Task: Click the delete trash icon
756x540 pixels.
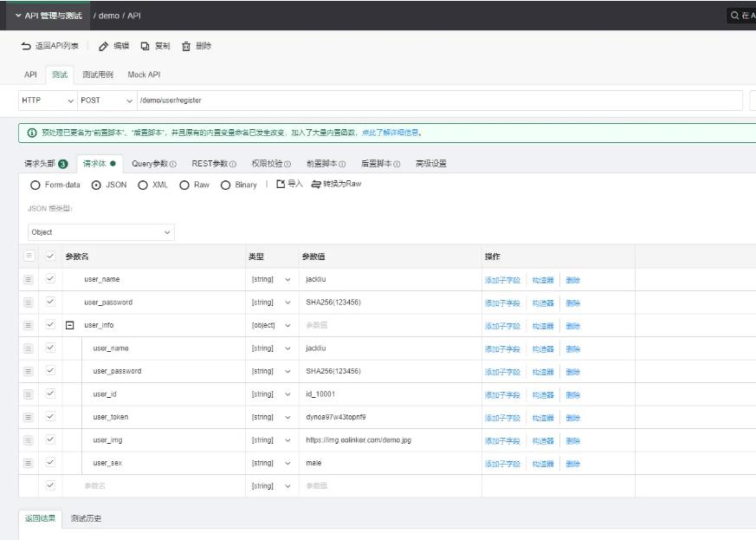Action: pyautogui.click(x=186, y=46)
